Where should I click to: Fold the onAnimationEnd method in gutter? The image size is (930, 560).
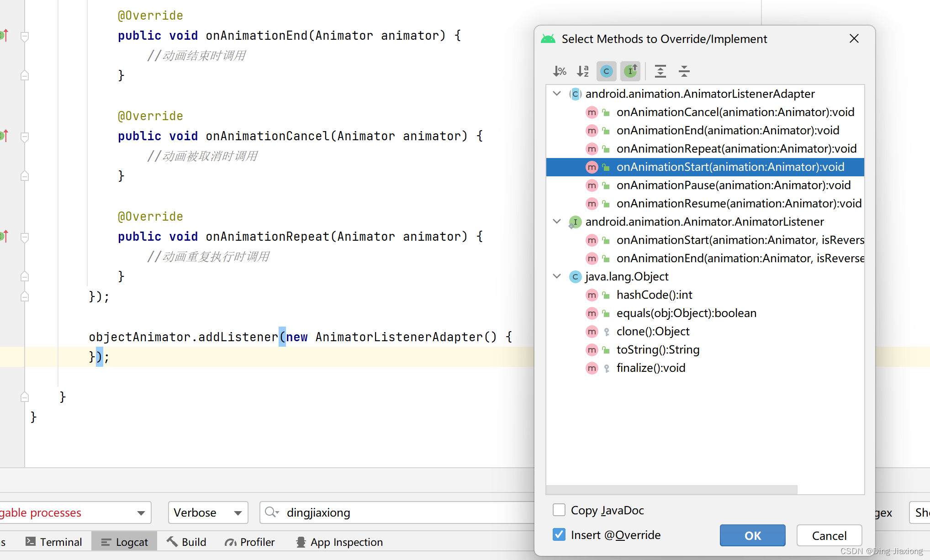tap(25, 36)
